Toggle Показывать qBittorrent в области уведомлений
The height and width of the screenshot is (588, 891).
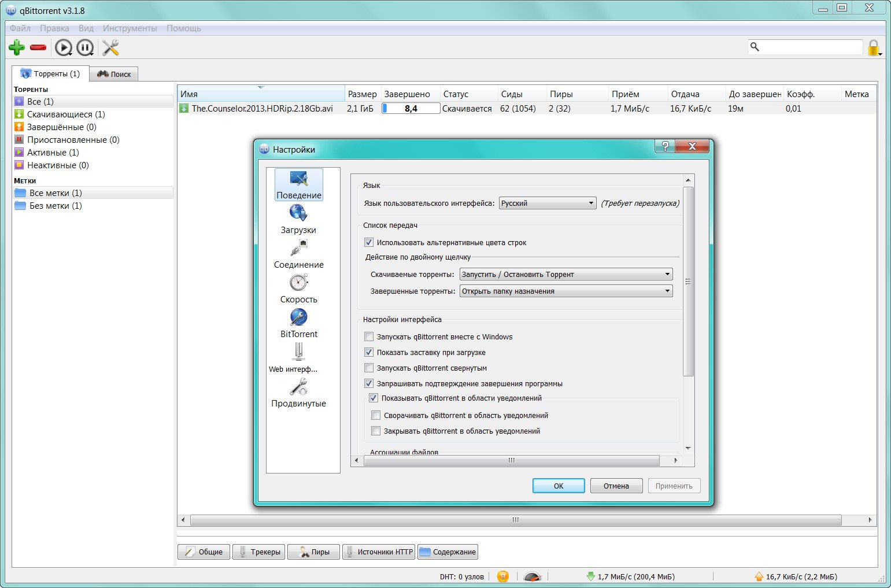pos(374,398)
